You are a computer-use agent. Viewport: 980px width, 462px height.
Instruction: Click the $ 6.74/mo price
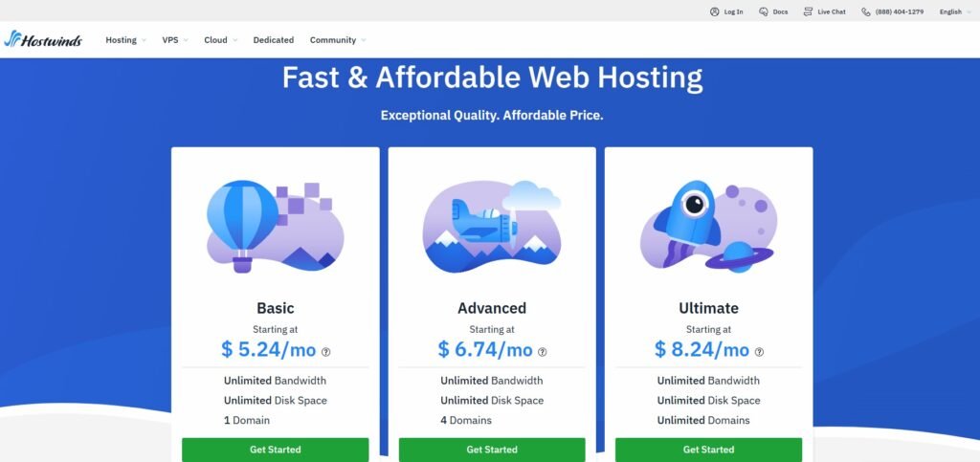point(485,350)
